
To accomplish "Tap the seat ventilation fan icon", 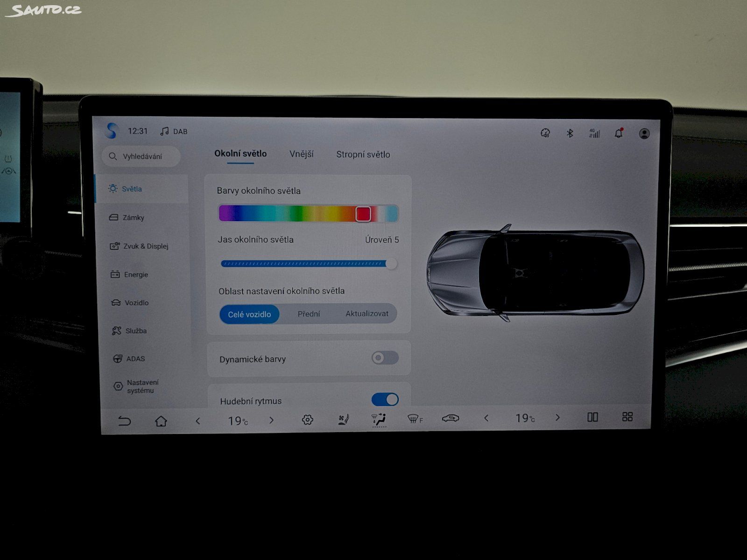I will 343,420.
